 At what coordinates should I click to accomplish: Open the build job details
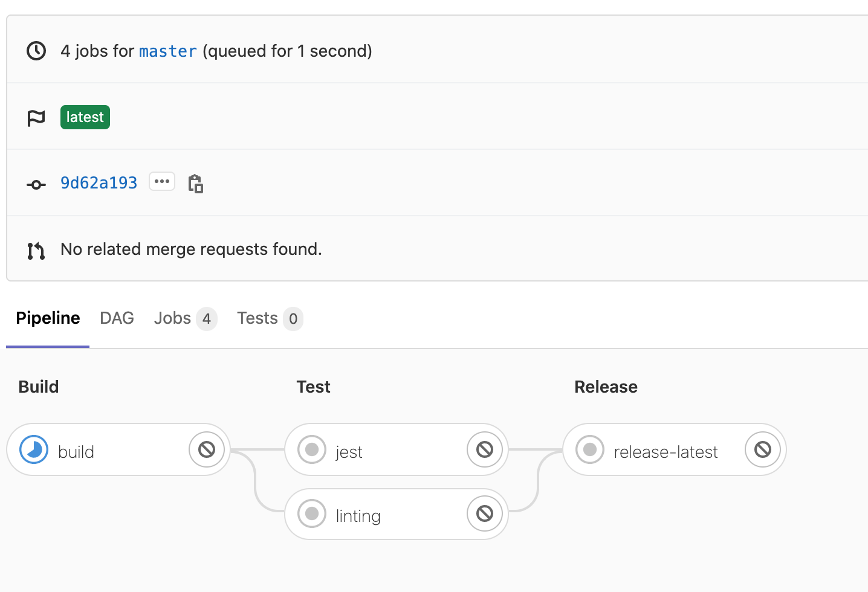(x=76, y=452)
